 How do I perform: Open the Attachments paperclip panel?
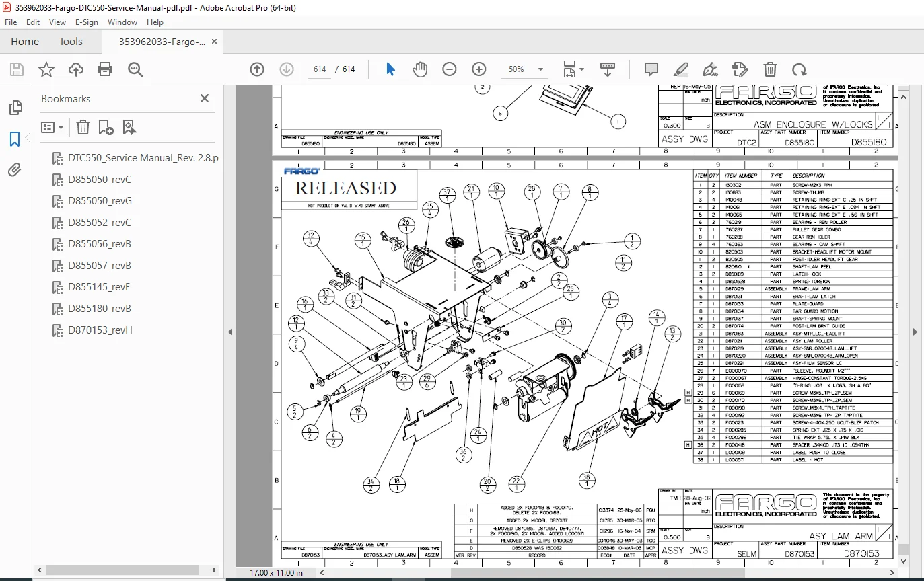(x=15, y=170)
